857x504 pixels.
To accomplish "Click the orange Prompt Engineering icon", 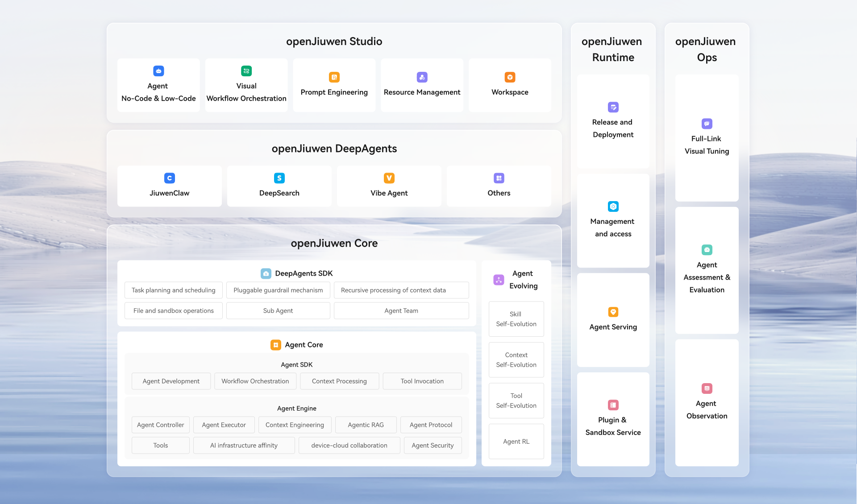I will pos(334,77).
